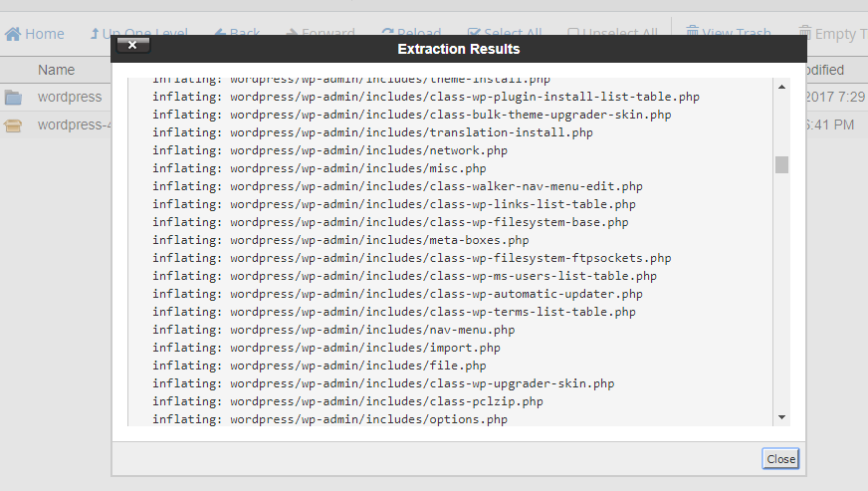Click the wordpress folder name
The width and height of the screenshot is (868, 491).
pos(70,98)
